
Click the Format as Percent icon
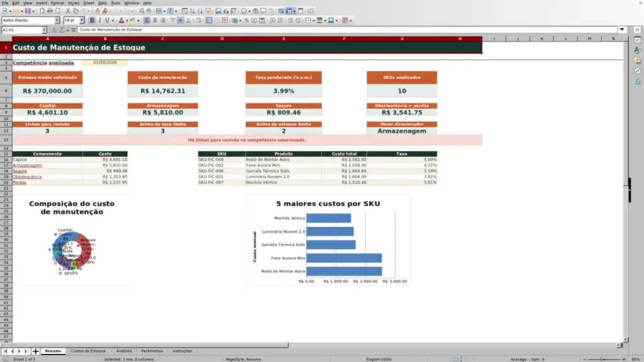pos(247,21)
